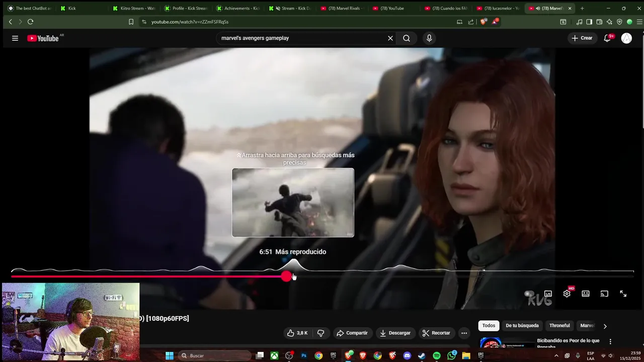Image resolution: width=644 pixels, height=362 pixels.
Task: Submit search with the magnifier button
Action: 407,38
